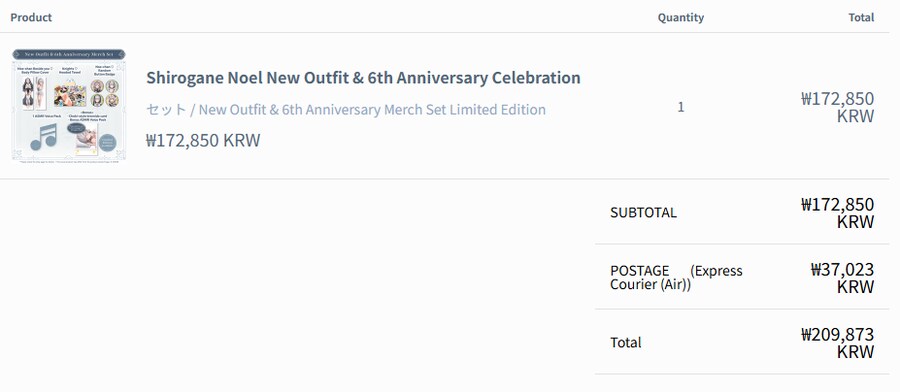Click the four round button badges image

[104, 93]
